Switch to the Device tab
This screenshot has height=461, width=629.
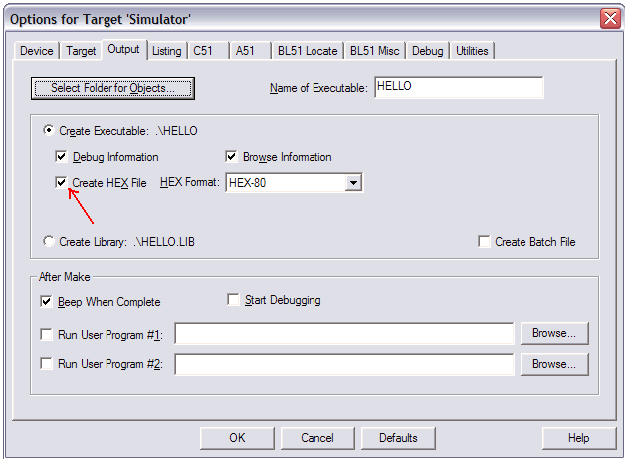[37, 51]
